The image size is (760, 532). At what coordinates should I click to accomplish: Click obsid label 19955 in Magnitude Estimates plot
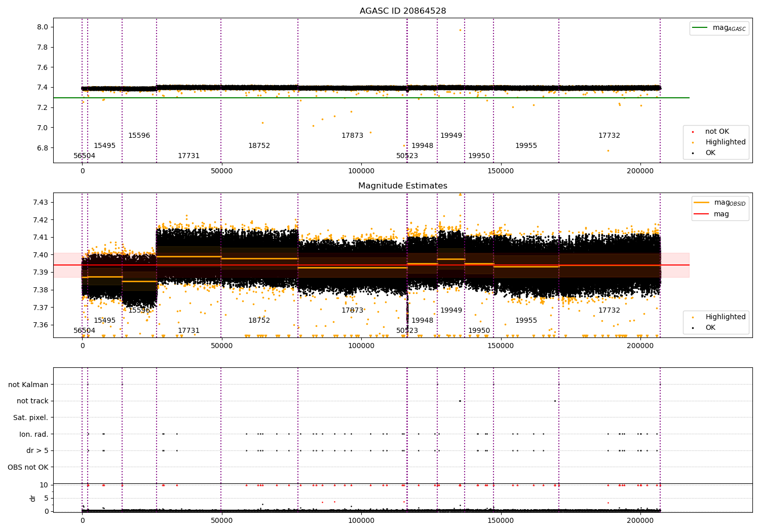[x=526, y=321]
